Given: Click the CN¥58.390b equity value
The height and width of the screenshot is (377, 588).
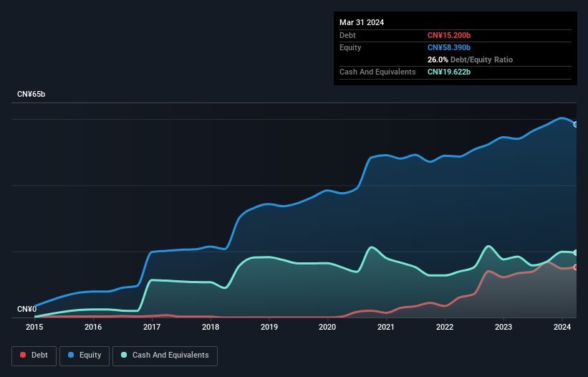Looking at the screenshot, I should click(449, 47).
